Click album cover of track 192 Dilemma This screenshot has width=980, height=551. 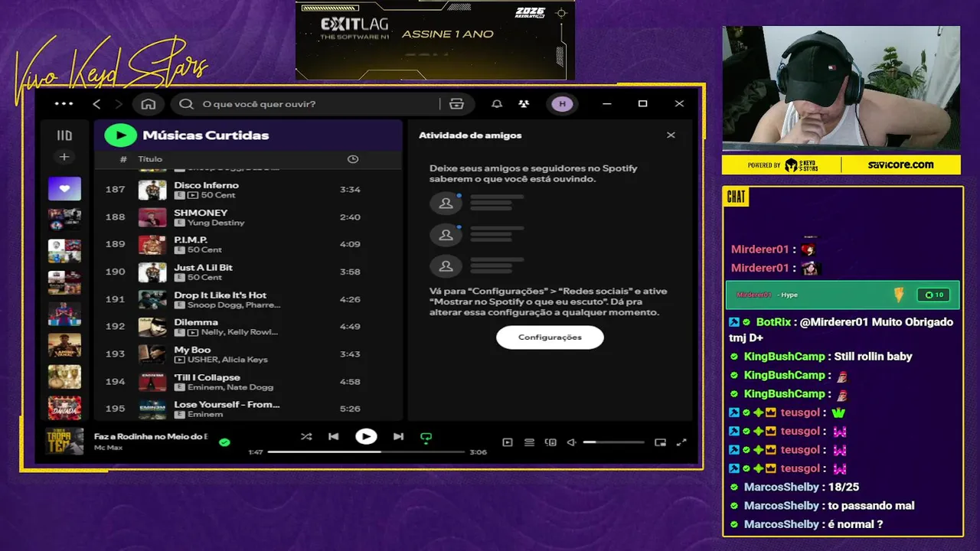[152, 327]
